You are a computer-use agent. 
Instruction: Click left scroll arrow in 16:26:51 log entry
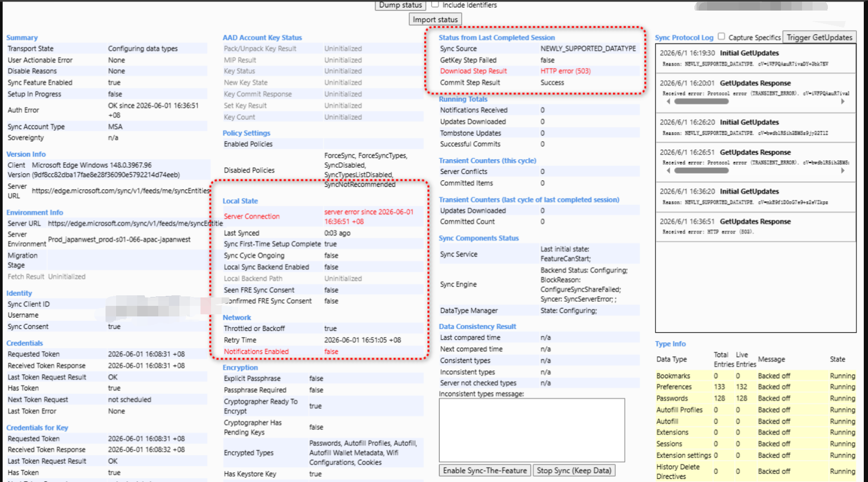coord(669,170)
